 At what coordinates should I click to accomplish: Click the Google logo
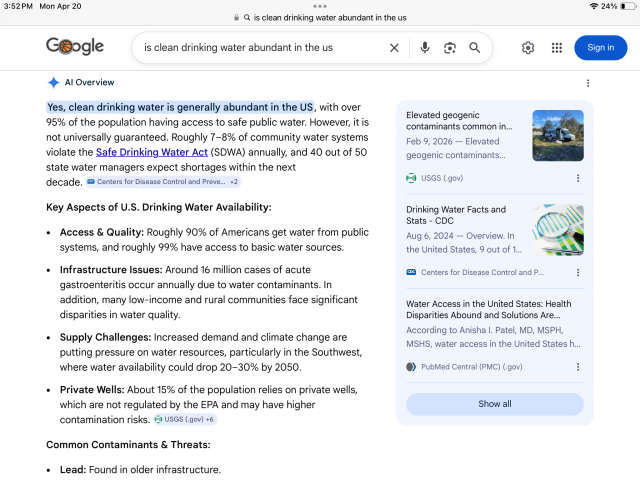[75, 47]
